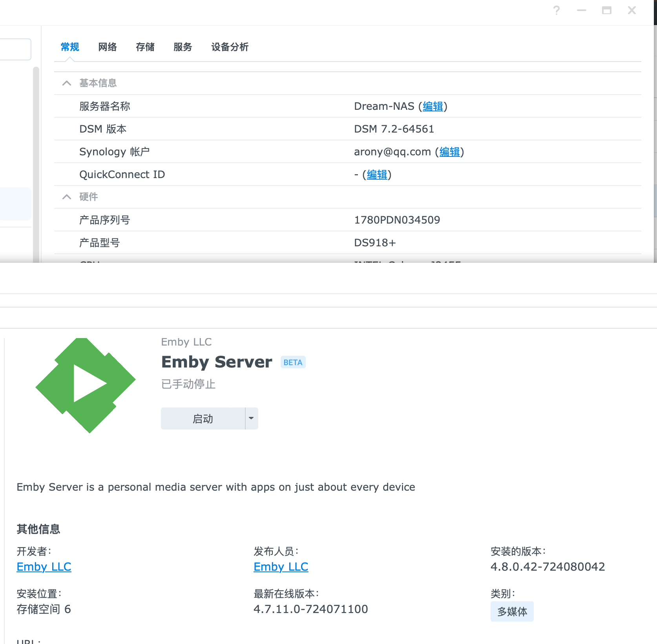The image size is (657, 644).
Task: Click the help question mark icon
Action: click(557, 11)
